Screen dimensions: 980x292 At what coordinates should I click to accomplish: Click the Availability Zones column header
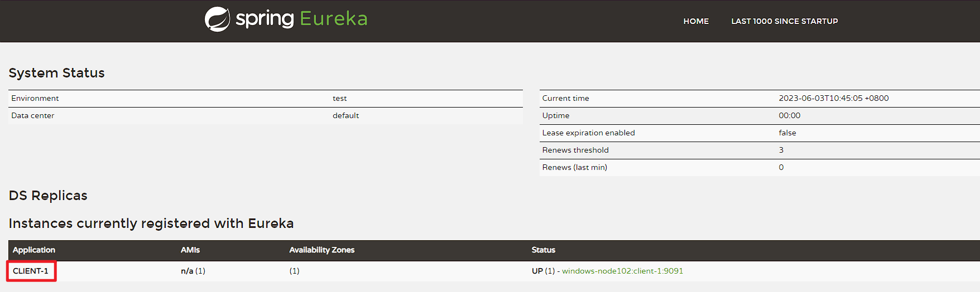321,250
